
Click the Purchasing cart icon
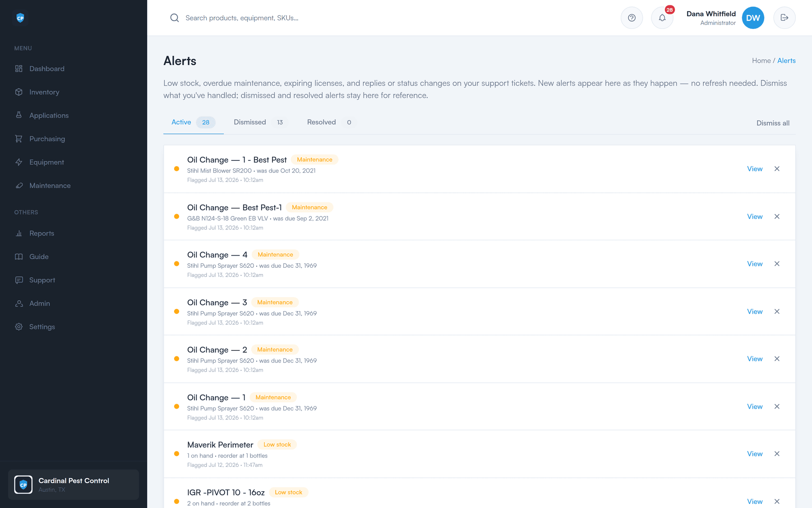[19, 139]
